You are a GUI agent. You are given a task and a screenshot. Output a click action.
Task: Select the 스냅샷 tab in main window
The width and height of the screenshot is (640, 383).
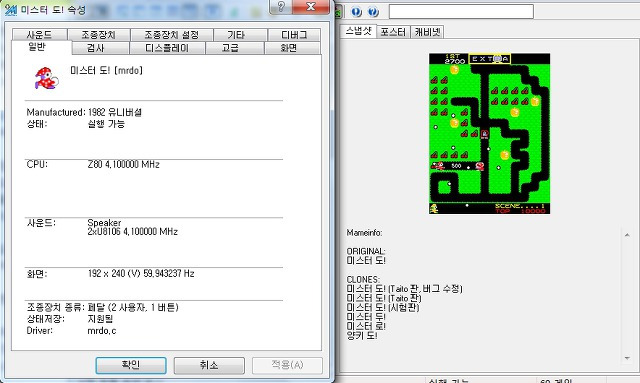(x=358, y=31)
